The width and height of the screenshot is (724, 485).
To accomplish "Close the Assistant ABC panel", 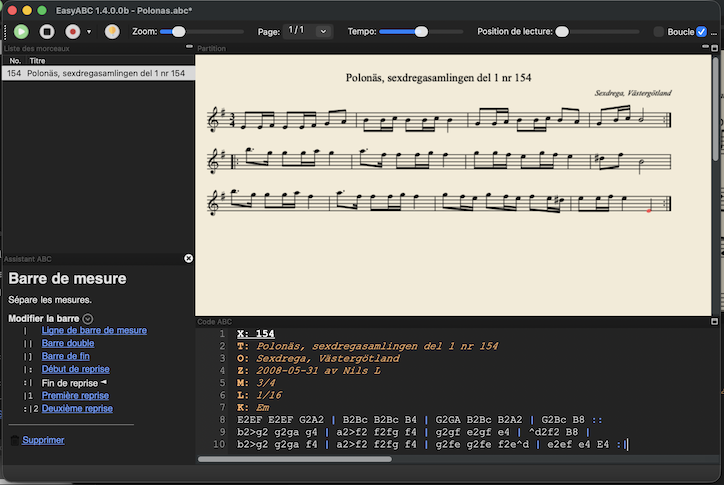I will tap(188, 258).
